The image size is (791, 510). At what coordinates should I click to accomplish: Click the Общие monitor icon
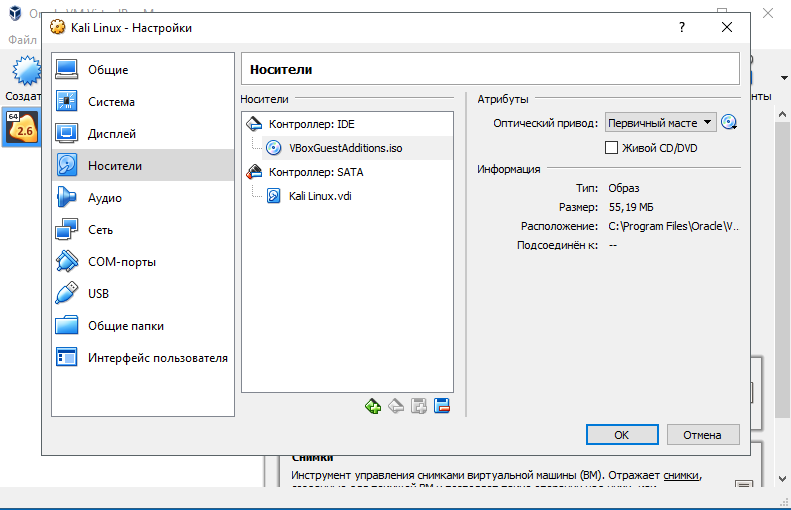tap(67, 69)
